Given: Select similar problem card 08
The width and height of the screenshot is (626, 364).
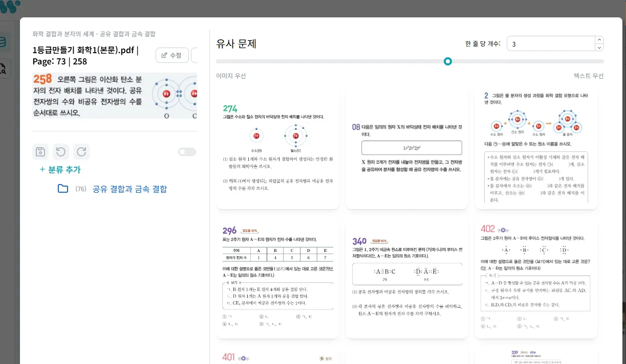Looking at the screenshot, I should point(406,150).
